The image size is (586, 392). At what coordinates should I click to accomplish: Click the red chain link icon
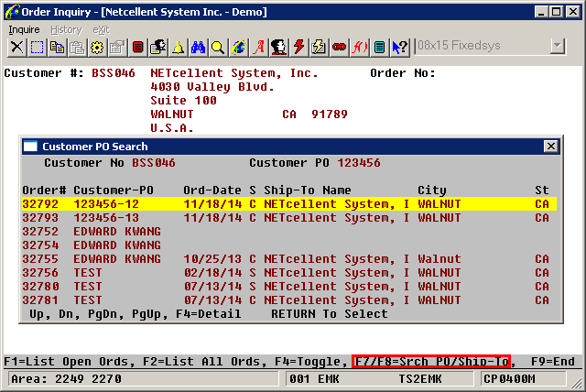(339, 47)
